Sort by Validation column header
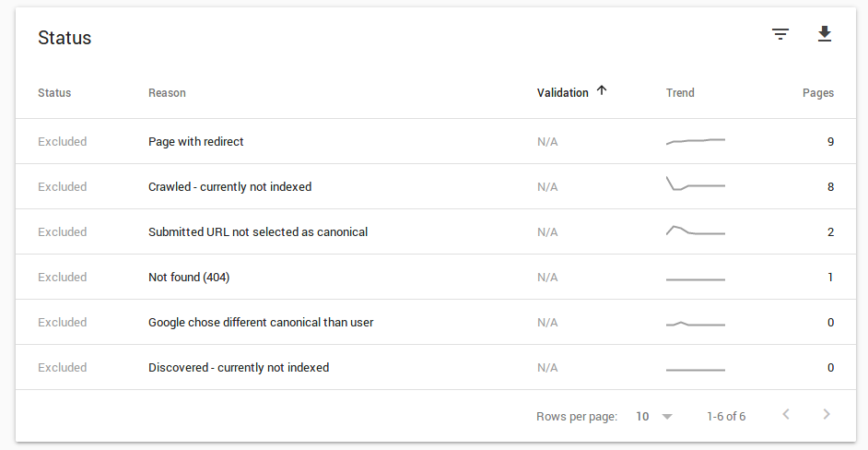This screenshot has width=868, height=450. coord(562,92)
